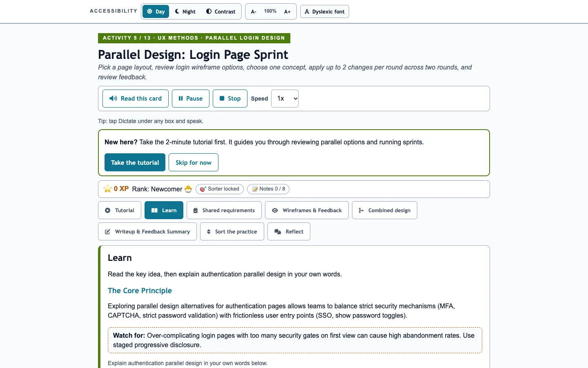The image size is (588, 368).
Task: Click the gold star XP icon
Action: coord(107,188)
